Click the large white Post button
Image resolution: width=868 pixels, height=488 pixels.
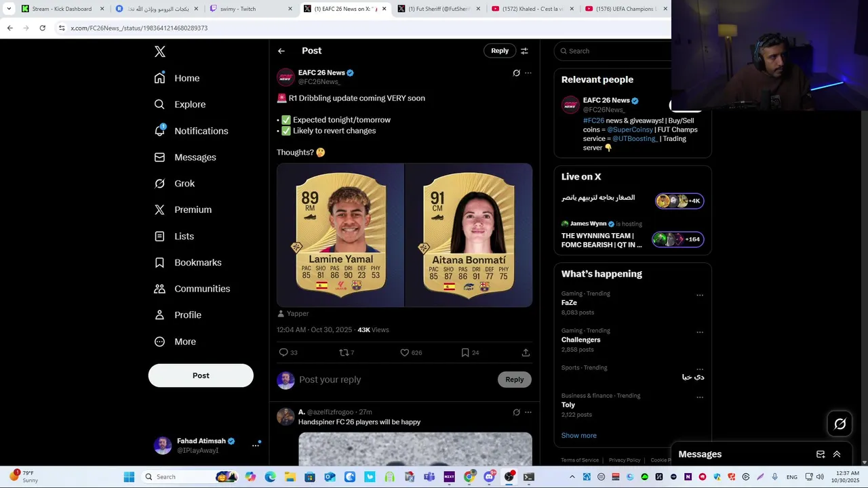(201, 375)
